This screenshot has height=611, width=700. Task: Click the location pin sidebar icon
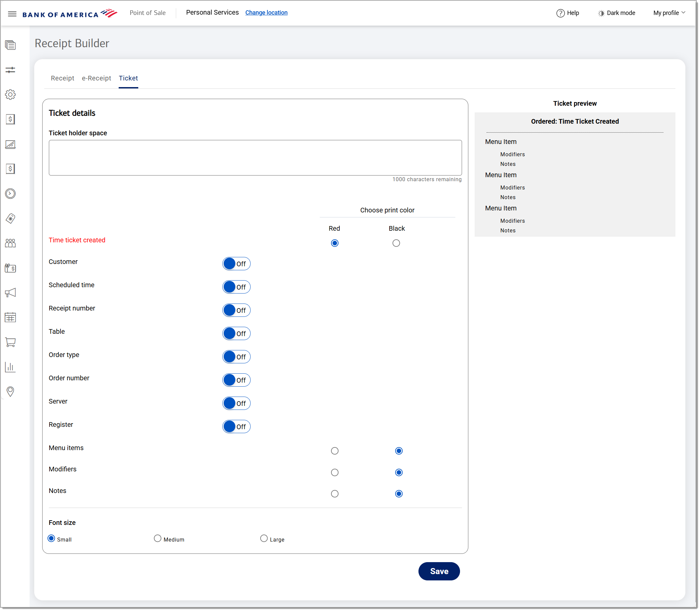tap(11, 392)
